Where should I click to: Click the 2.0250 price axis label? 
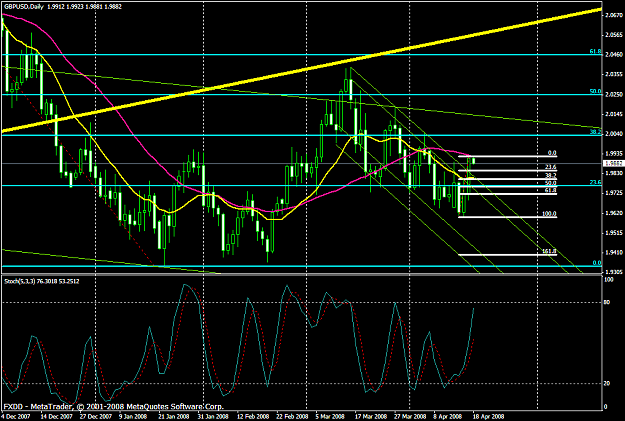tap(613, 94)
